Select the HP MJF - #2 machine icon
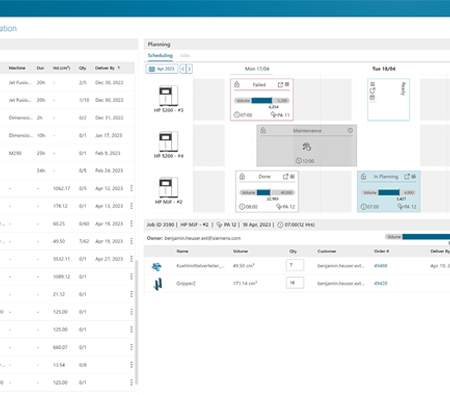Screen dimensions: 450x395 [168, 187]
